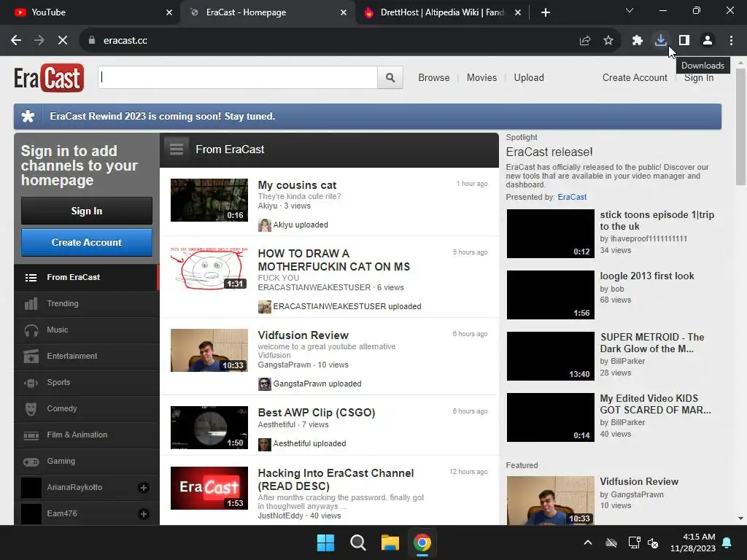Open loogle 2013 first look title

(647, 276)
